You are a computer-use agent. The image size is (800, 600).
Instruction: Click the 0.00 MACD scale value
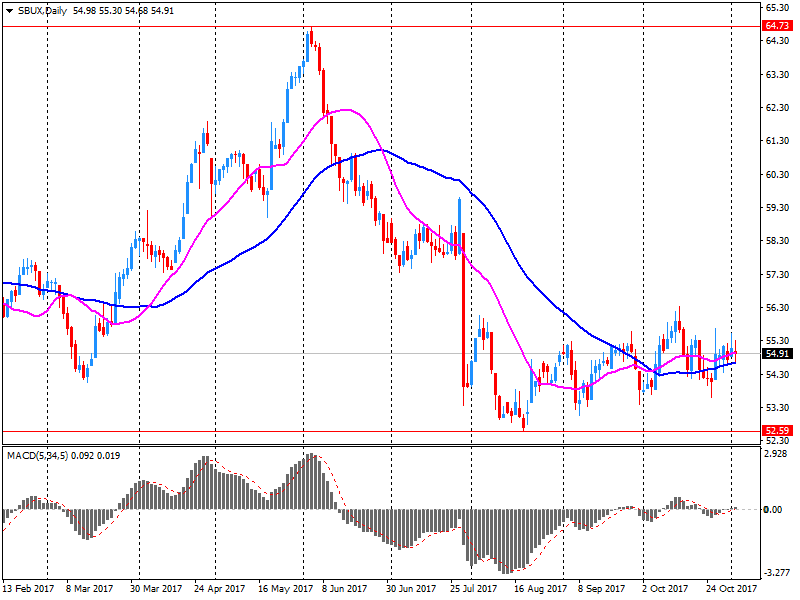(773, 510)
